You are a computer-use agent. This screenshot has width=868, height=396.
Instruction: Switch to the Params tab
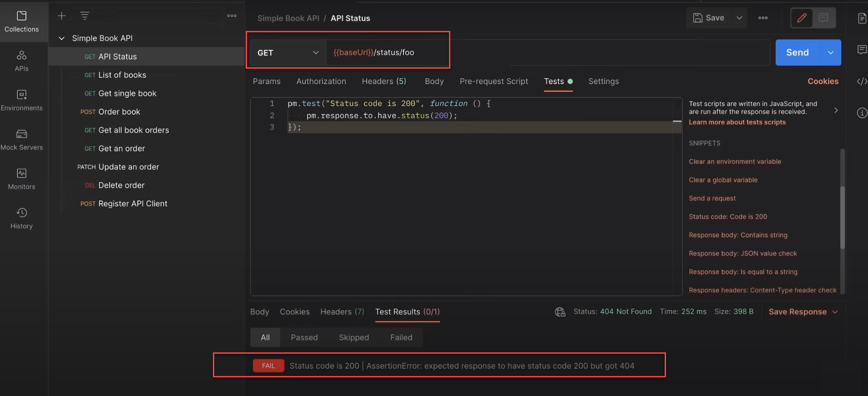(x=267, y=81)
